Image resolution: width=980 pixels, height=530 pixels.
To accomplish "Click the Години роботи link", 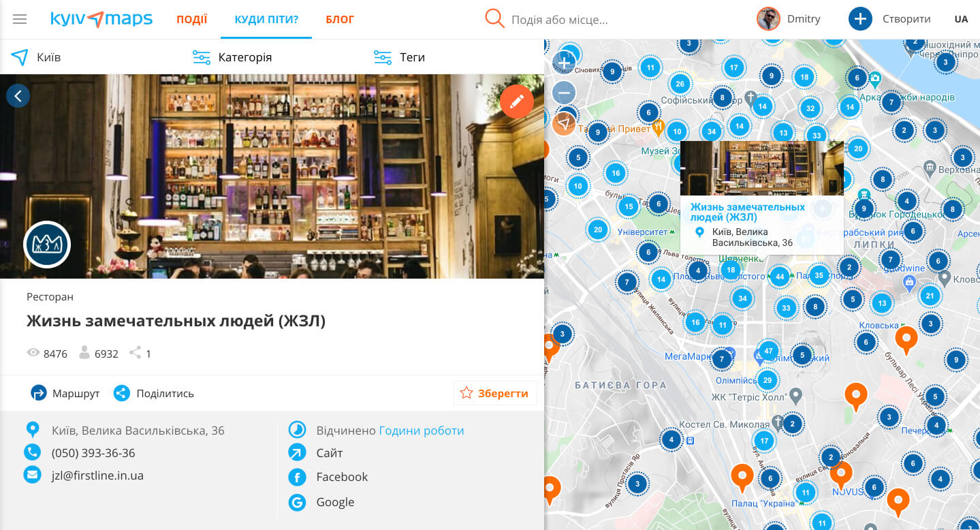I will pos(421,431).
